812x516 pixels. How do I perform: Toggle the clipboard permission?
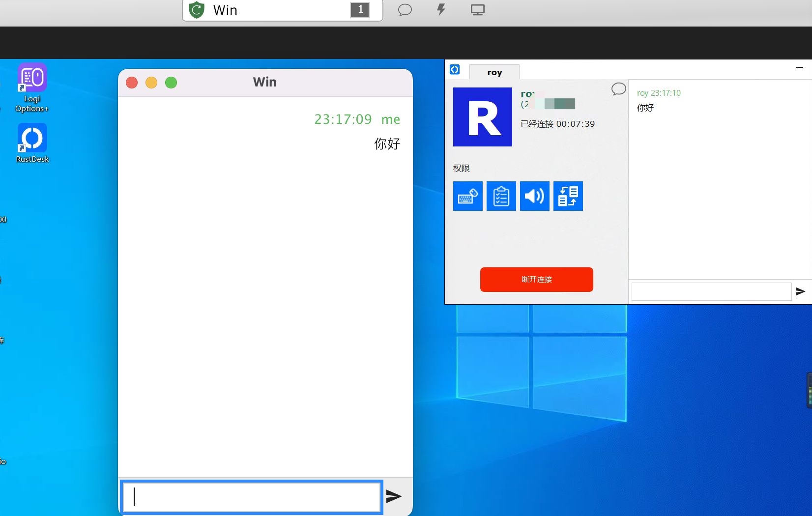click(x=501, y=196)
